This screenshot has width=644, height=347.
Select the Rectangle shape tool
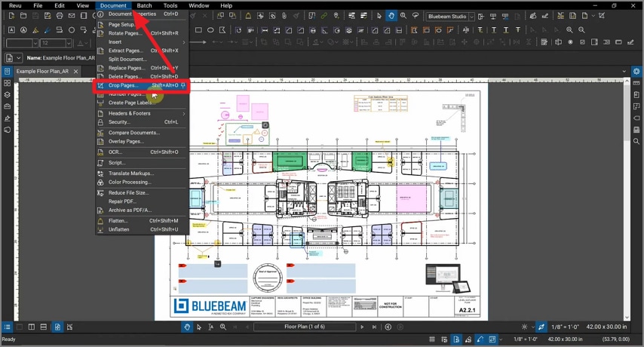(198, 30)
